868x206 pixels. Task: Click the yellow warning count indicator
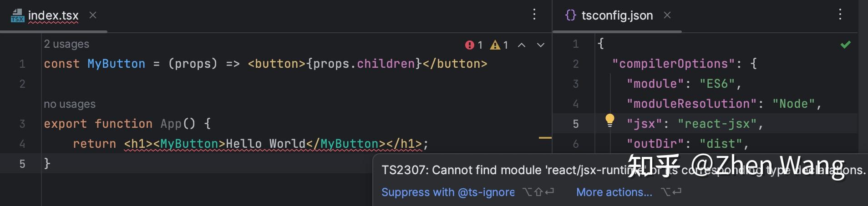[x=499, y=45]
